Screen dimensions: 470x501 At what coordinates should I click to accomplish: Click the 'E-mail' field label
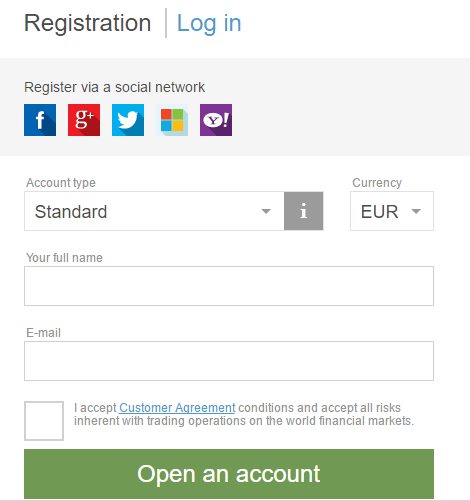pos(44,333)
